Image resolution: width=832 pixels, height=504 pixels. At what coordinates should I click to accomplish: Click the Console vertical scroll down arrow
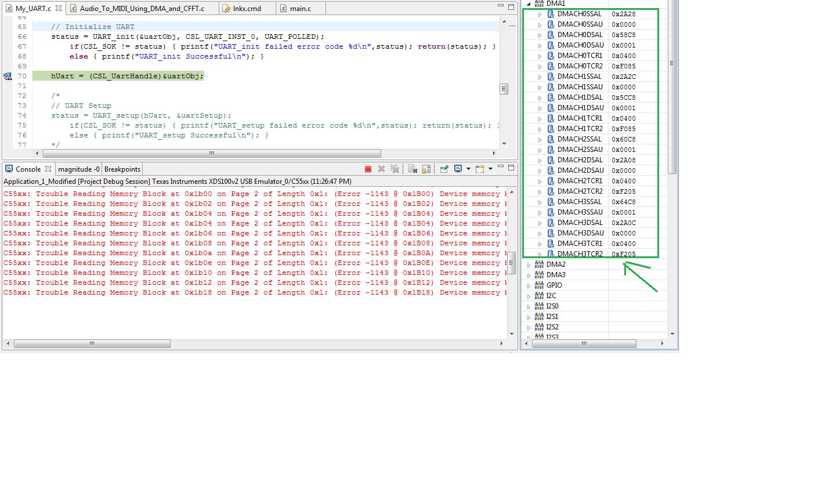[511, 333]
